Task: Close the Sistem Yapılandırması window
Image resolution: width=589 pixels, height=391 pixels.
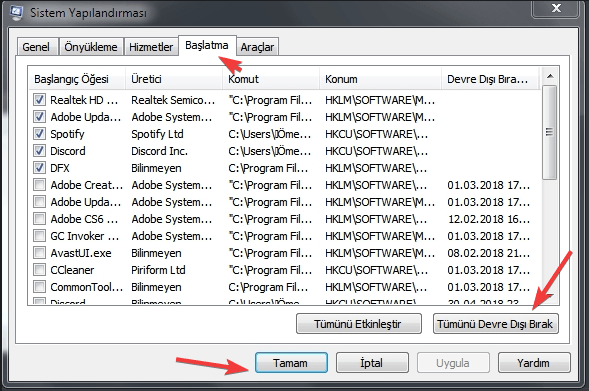Action: [x=555, y=8]
